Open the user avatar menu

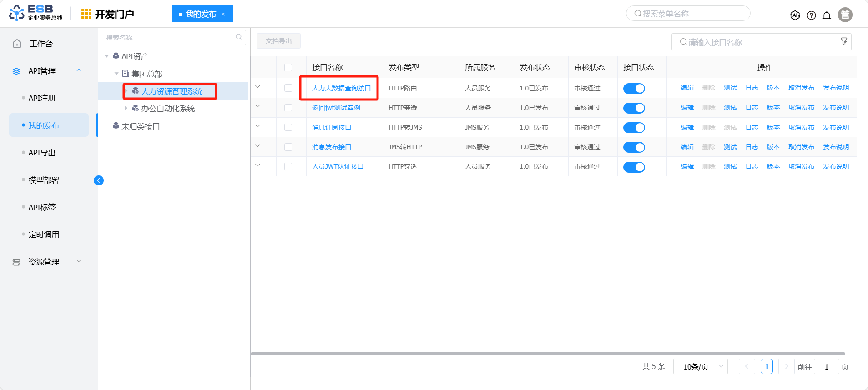[x=845, y=15]
